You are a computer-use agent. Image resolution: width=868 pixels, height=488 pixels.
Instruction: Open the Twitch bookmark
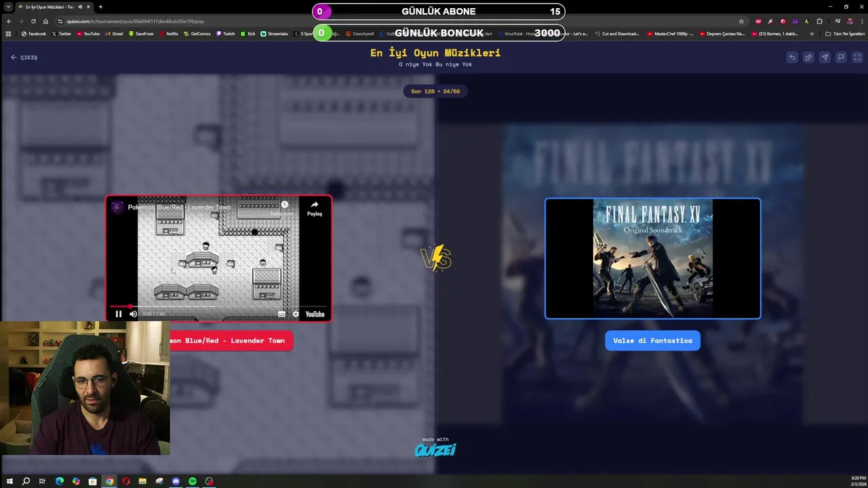click(226, 34)
